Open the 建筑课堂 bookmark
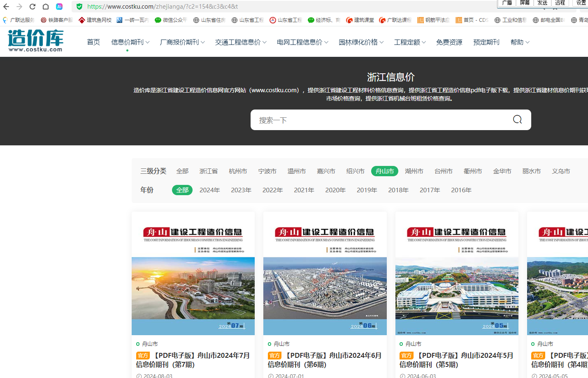Image resolution: width=588 pixels, height=378 pixels. click(x=360, y=20)
